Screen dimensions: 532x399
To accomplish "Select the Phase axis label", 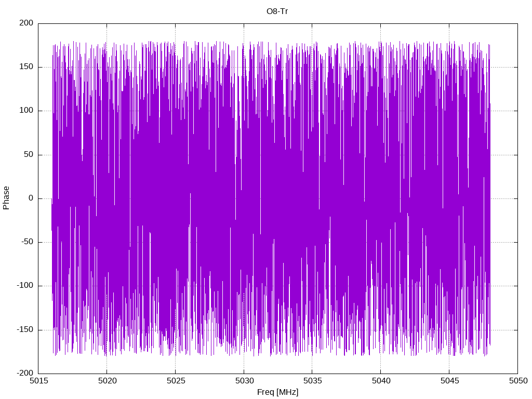I will [x=6, y=198].
